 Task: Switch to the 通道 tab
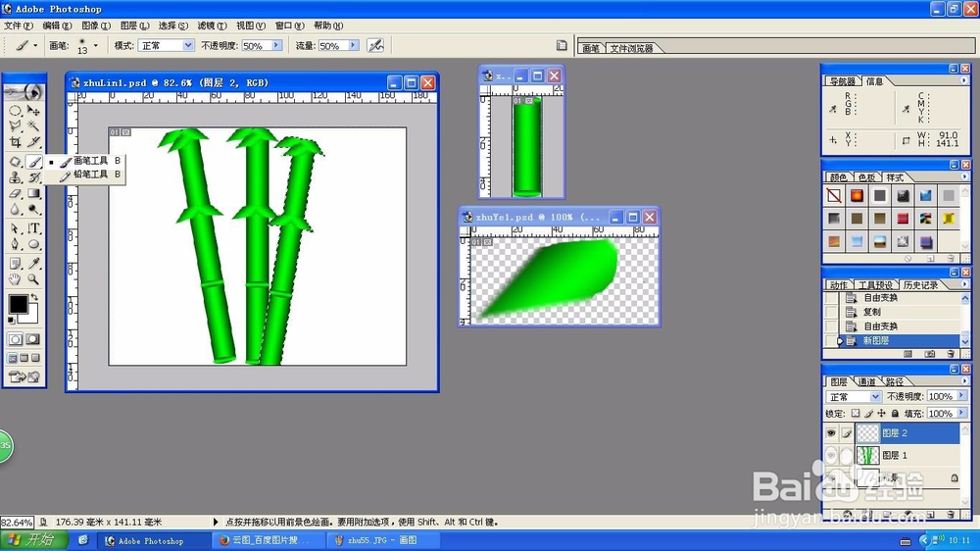tap(866, 381)
